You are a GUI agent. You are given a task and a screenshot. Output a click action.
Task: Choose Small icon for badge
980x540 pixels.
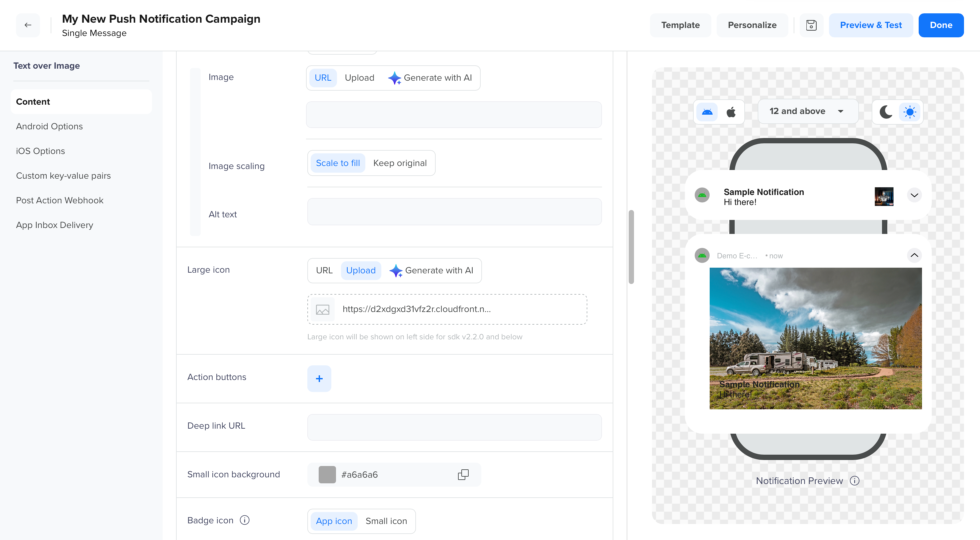pos(386,521)
